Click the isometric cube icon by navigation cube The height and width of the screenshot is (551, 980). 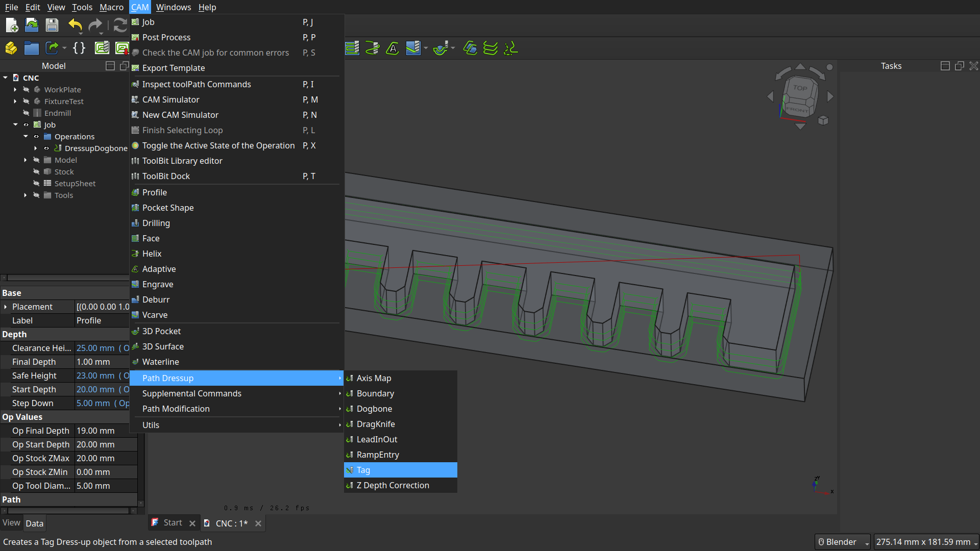click(823, 120)
